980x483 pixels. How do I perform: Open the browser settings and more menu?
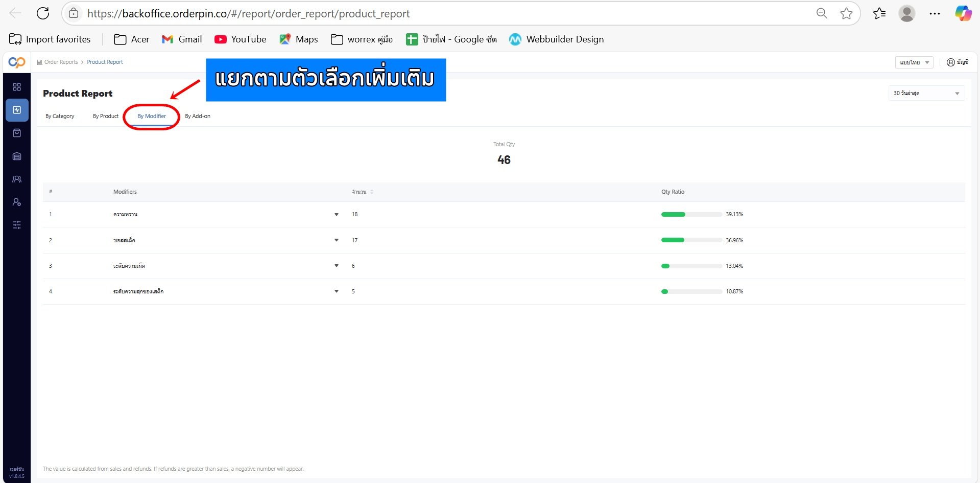(935, 13)
